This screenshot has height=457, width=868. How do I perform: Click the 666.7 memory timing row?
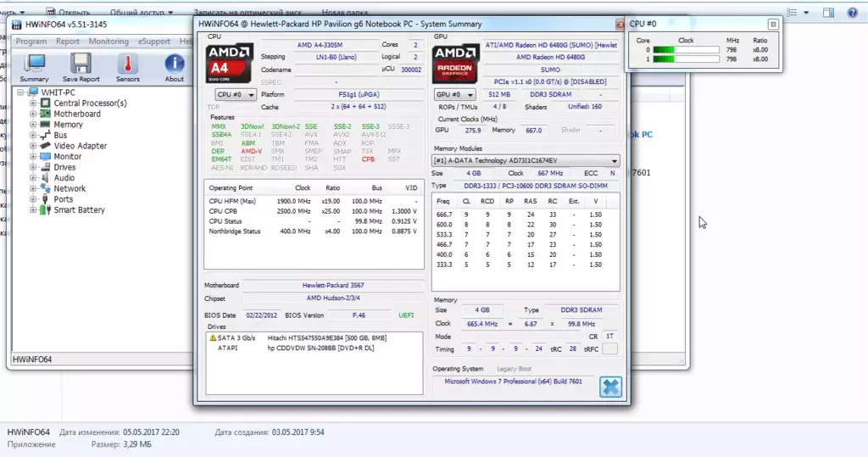pos(525,215)
